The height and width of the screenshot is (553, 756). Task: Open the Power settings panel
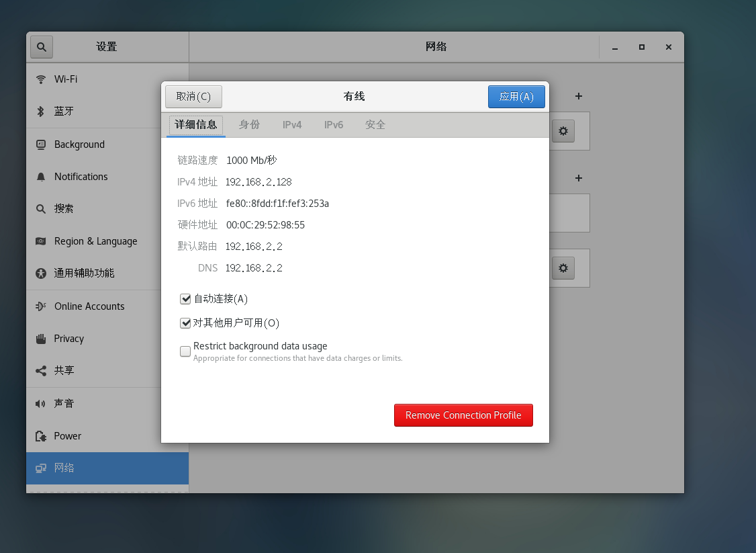coord(68,435)
